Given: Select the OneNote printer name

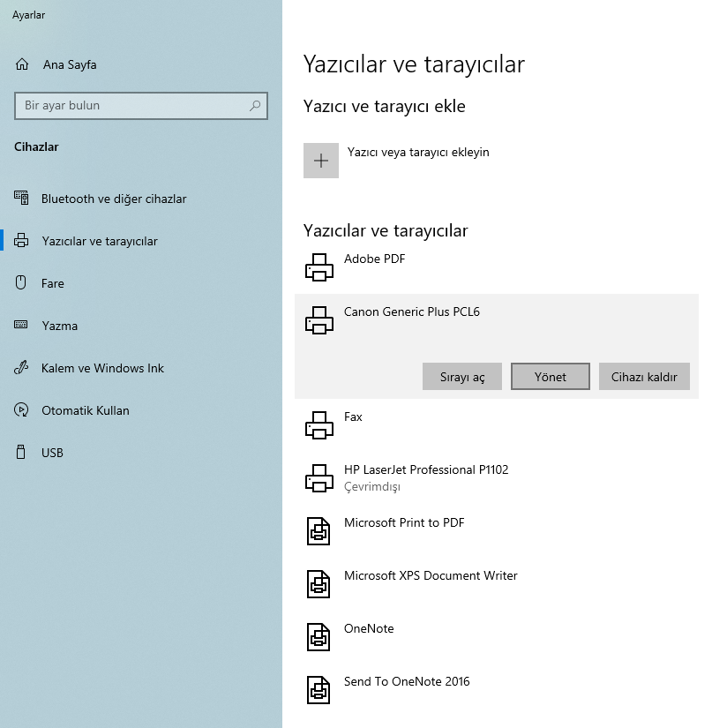Looking at the screenshot, I should click(369, 628).
